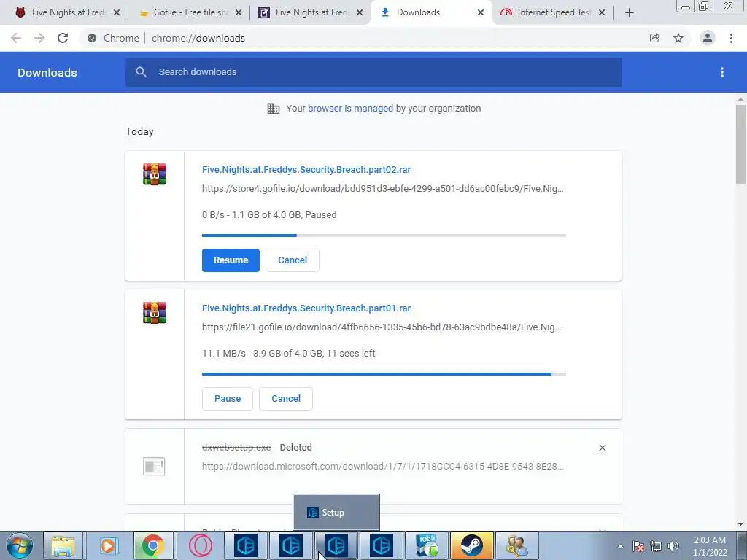Open Steam from the taskbar

click(471, 545)
